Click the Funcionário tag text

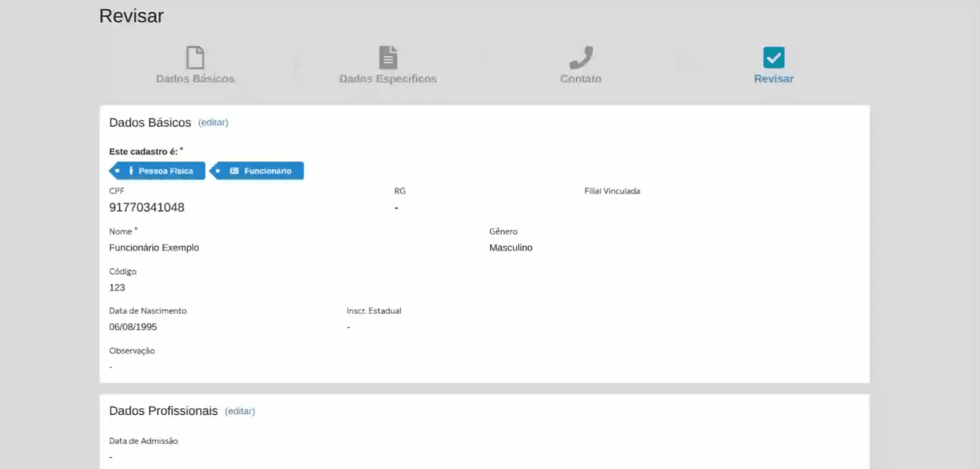pyautogui.click(x=268, y=171)
